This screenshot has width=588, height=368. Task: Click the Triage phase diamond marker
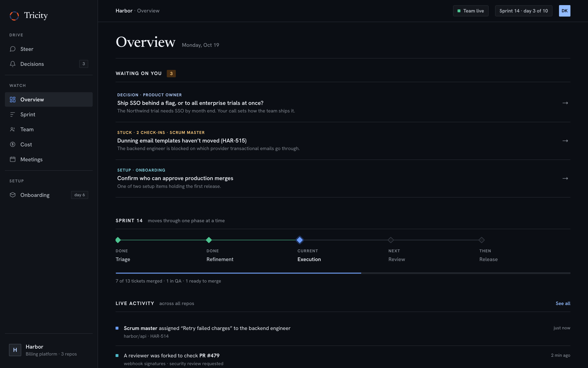pyautogui.click(x=118, y=240)
